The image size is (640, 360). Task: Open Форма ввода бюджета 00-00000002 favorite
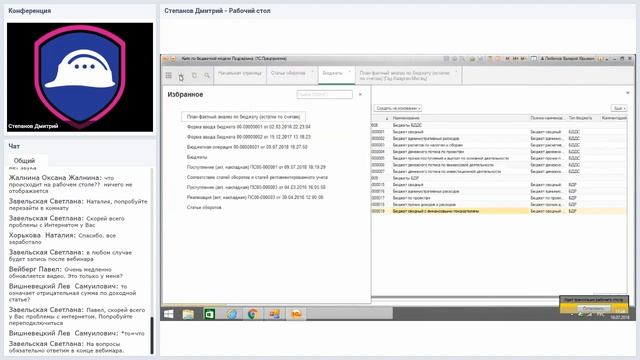point(249,137)
